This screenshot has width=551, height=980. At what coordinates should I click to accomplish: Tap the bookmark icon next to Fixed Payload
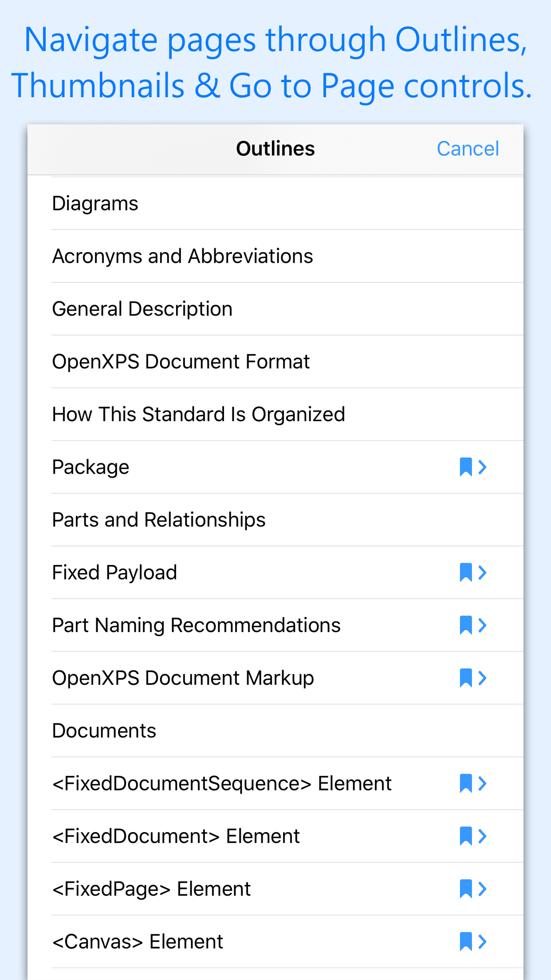point(465,573)
